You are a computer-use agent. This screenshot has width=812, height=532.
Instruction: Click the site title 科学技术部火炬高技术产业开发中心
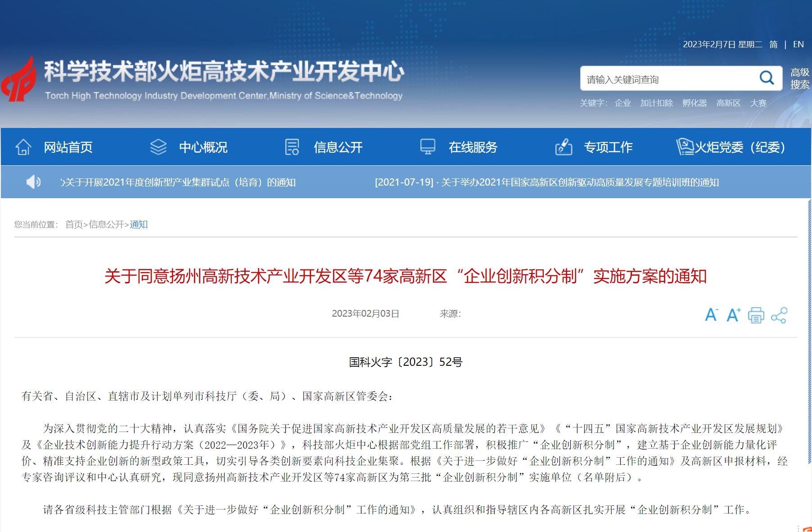pyautogui.click(x=224, y=71)
